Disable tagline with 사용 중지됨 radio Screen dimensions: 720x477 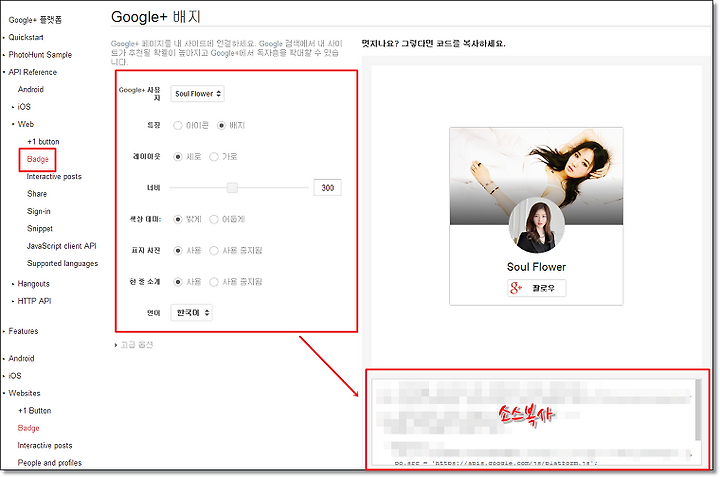[x=214, y=281]
